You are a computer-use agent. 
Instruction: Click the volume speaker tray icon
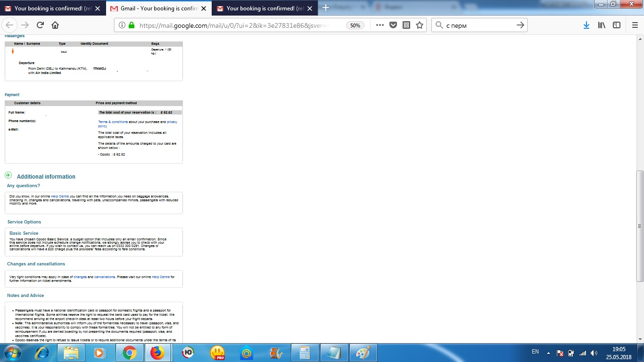pyautogui.click(x=594, y=353)
